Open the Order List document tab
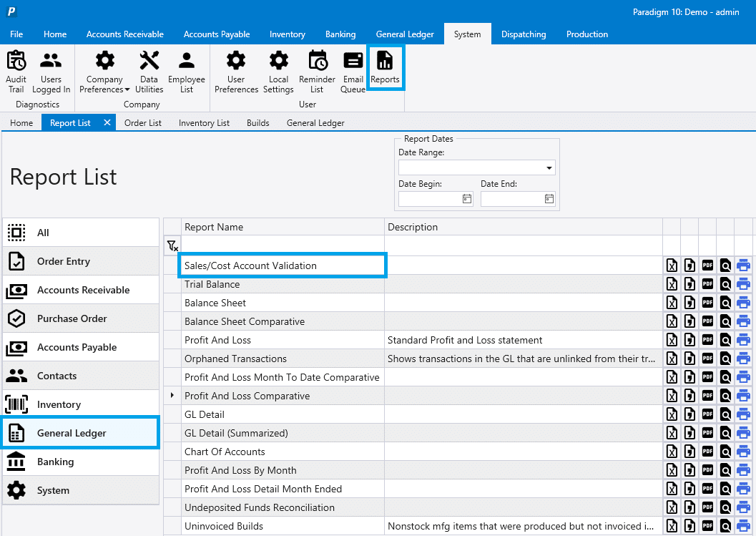 [143, 123]
